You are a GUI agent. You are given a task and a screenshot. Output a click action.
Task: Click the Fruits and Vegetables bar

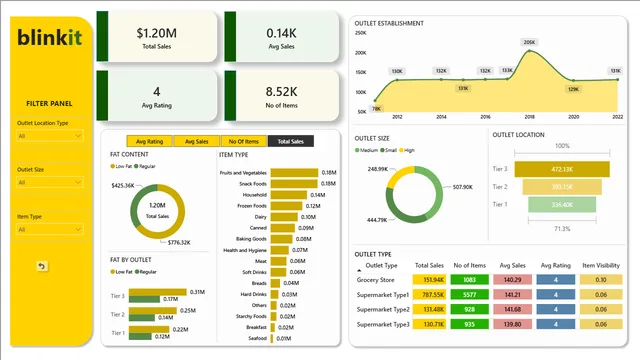coord(294,173)
